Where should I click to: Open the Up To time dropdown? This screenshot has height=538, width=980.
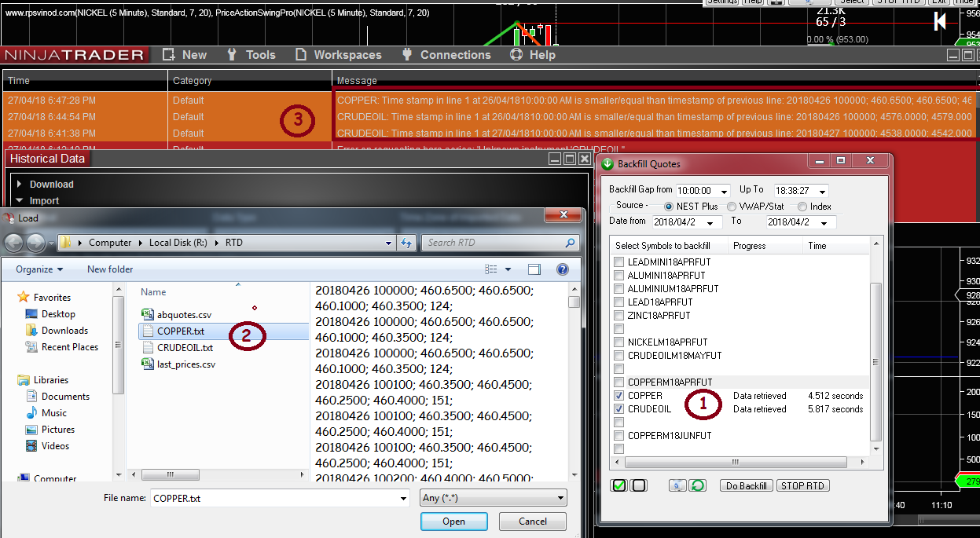click(x=822, y=191)
